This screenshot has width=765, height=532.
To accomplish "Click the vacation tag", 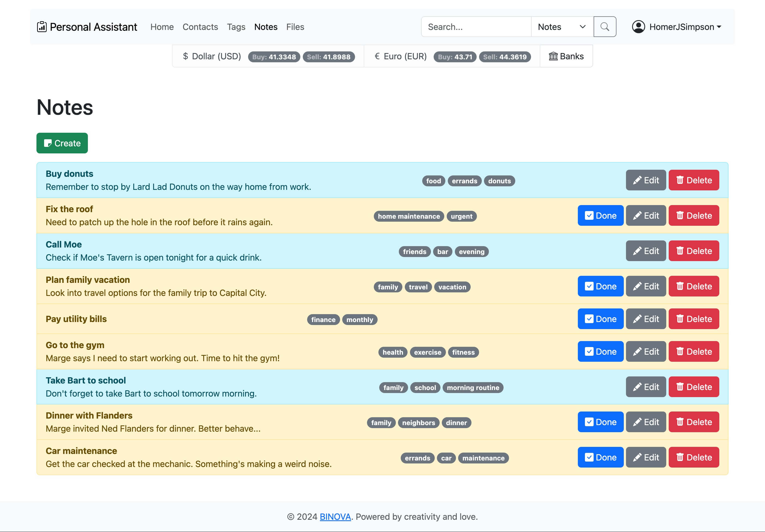I will coord(452,287).
